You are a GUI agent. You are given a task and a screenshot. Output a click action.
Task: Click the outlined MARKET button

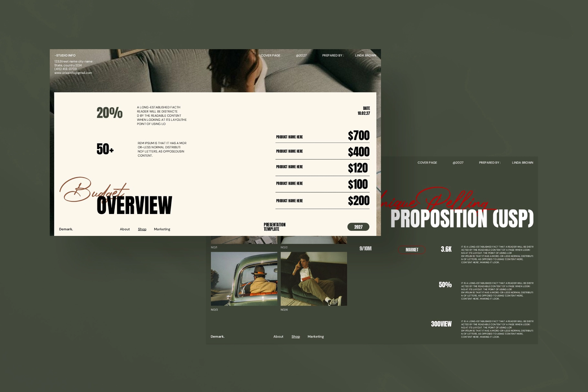pyautogui.click(x=412, y=249)
